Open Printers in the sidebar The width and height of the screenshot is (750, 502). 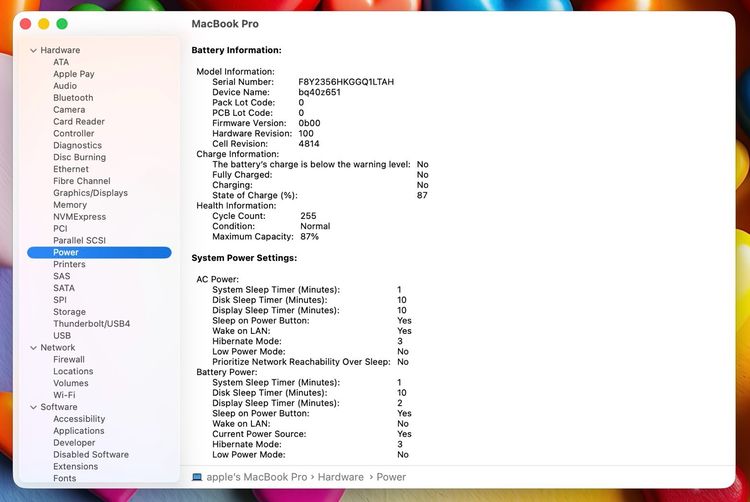[x=69, y=264]
